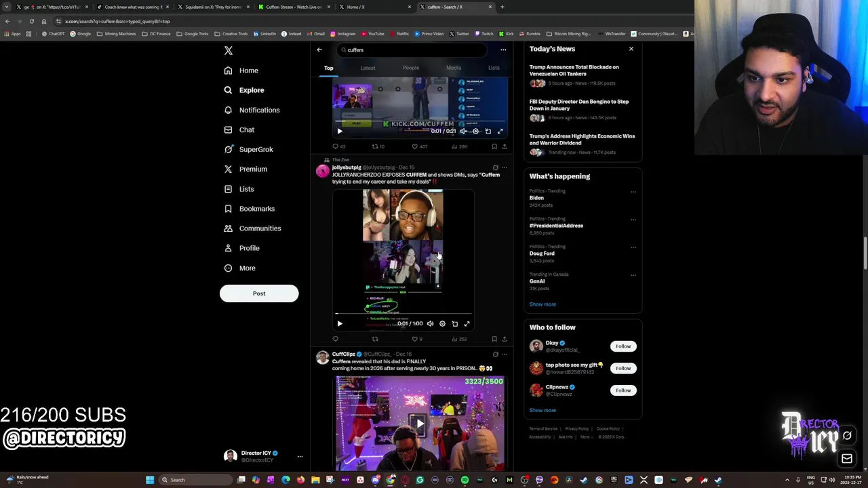Open Profile in the sidebar
Image resolution: width=868 pixels, height=488 pixels.
[x=241, y=248]
